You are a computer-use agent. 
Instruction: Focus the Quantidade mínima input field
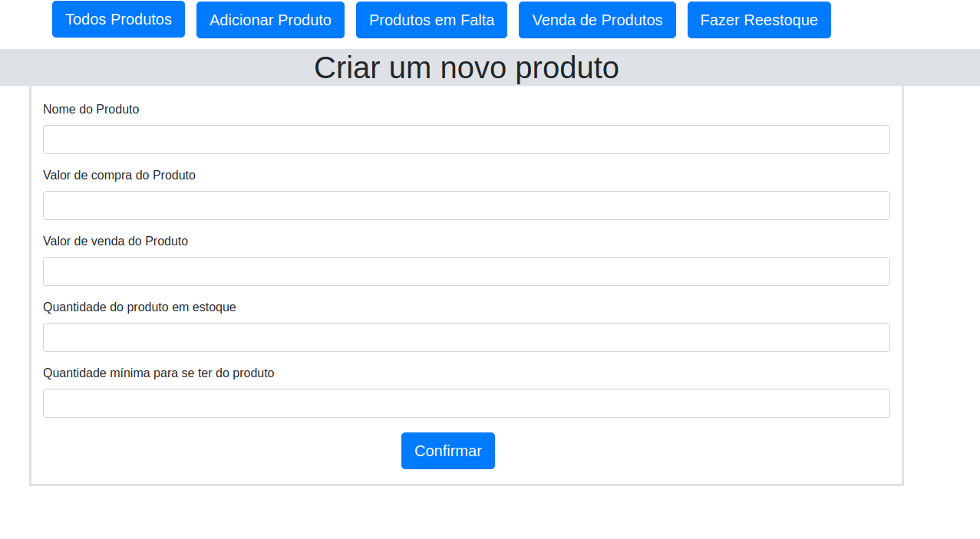point(466,403)
